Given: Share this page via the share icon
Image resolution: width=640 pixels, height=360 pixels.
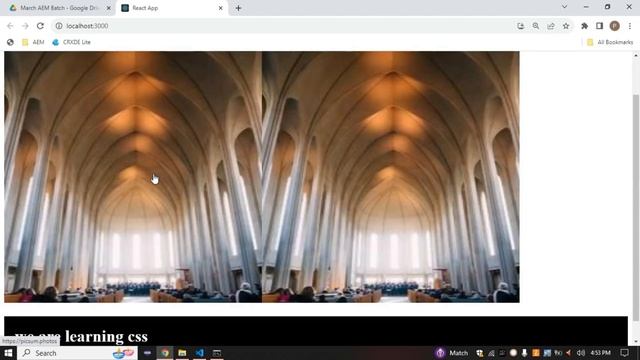Looking at the screenshot, I should 551,26.
